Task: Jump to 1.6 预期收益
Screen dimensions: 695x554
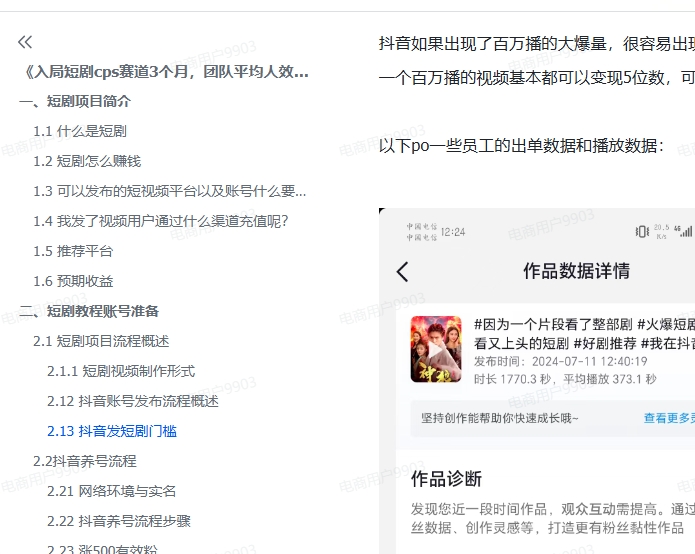Action: (x=73, y=281)
